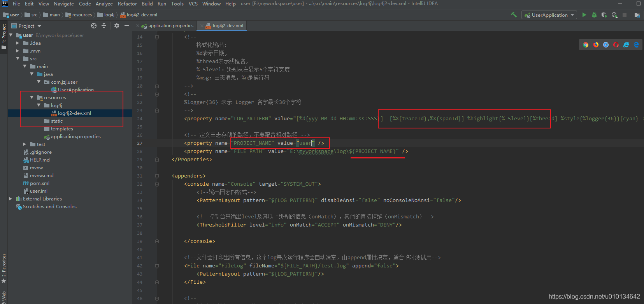The height and width of the screenshot is (304, 644).
Task: Select pom.xml in project tree
Action: pos(40,183)
